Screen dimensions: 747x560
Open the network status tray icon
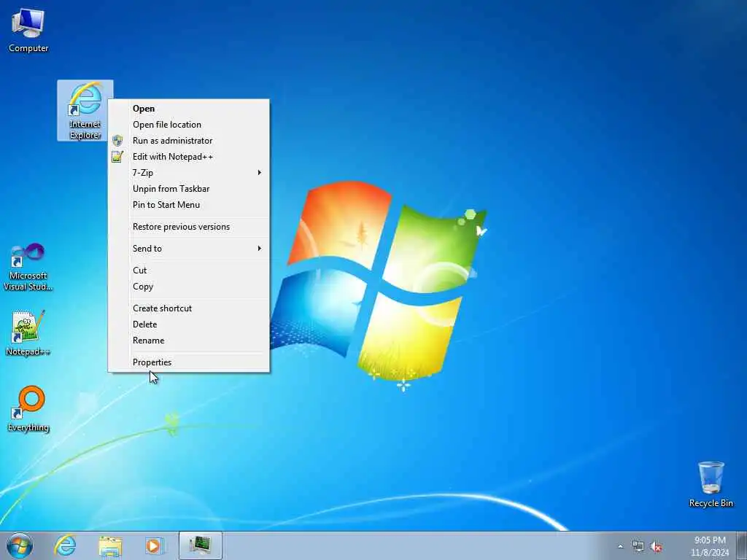638,546
